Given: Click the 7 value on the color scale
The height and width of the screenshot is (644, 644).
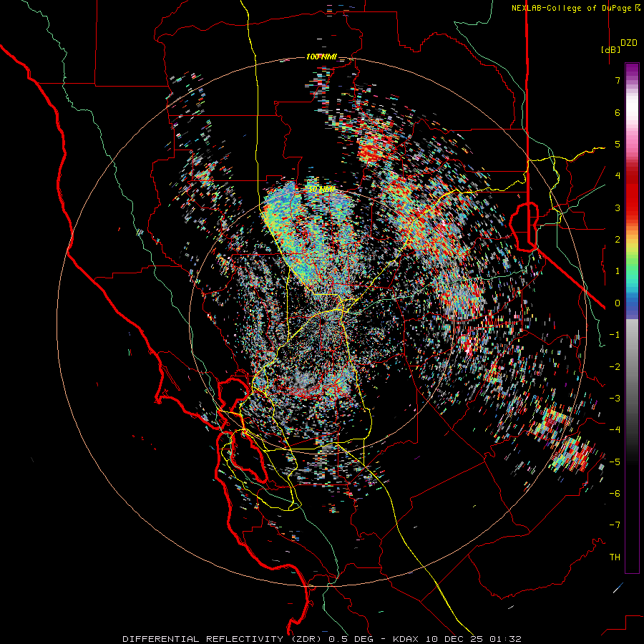Looking at the screenshot, I should point(618,80).
